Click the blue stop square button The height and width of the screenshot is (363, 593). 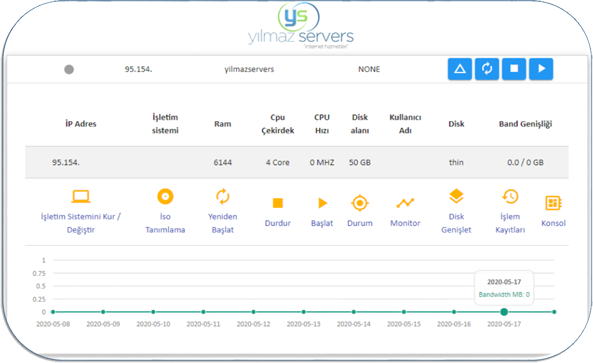pyautogui.click(x=514, y=69)
